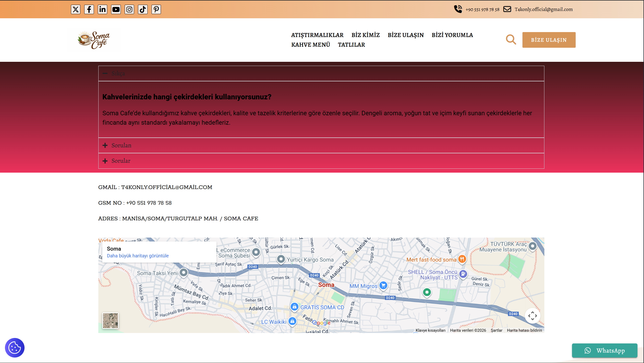This screenshot has width=644, height=363.
Task: Open the LinkedIn profile icon
Action: point(103,9)
